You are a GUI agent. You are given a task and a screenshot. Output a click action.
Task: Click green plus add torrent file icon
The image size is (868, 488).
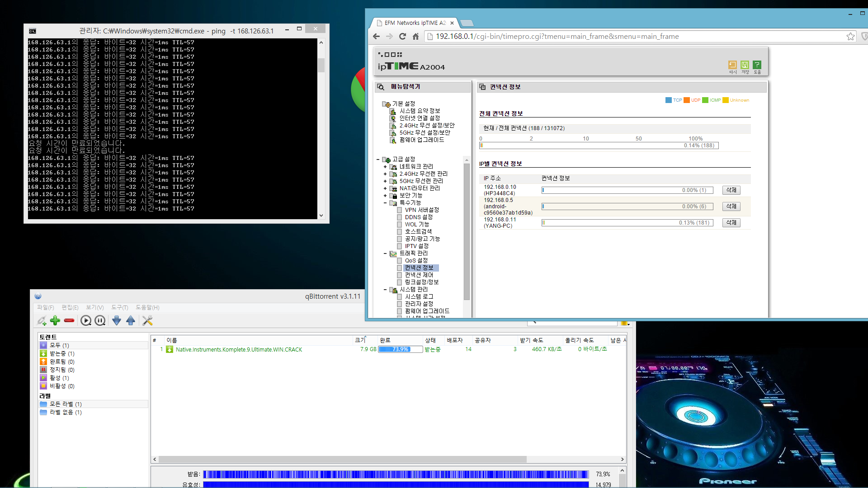(55, 320)
